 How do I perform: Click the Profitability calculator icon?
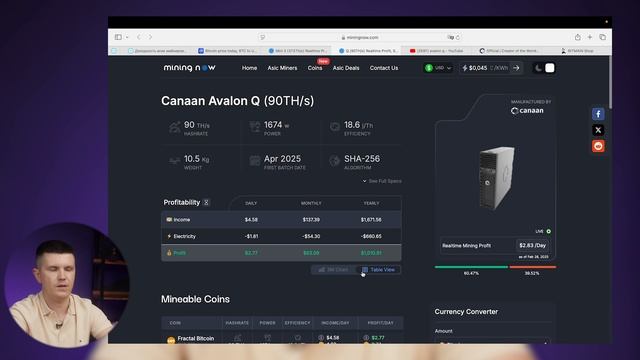(x=207, y=202)
